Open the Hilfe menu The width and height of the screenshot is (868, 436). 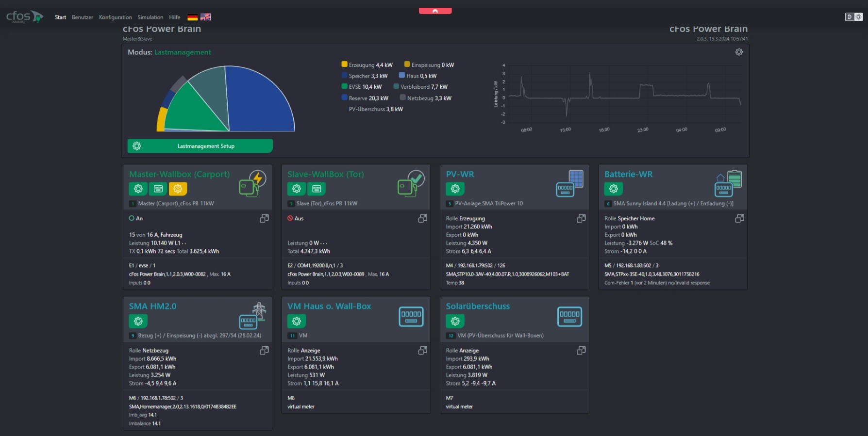(x=175, y=17)
